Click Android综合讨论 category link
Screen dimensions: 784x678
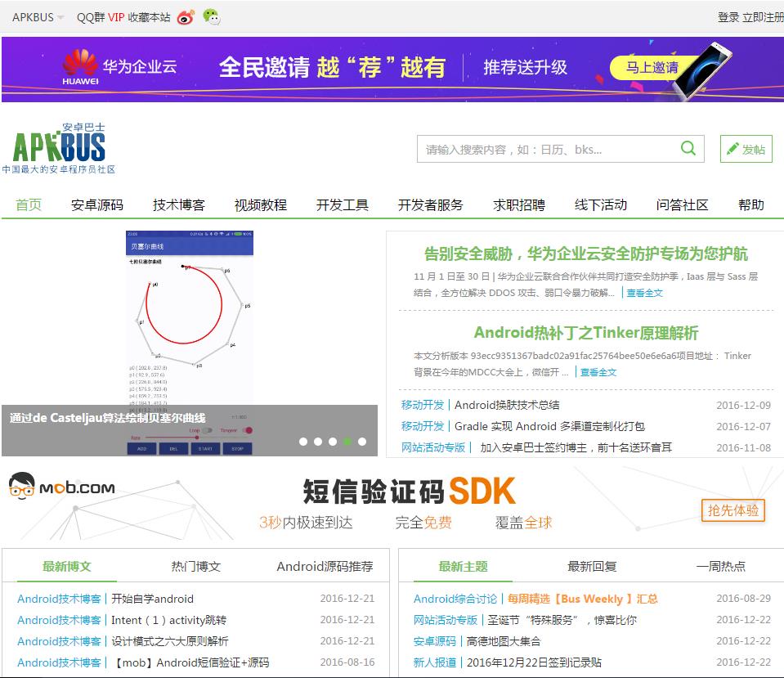pos(455,599)
